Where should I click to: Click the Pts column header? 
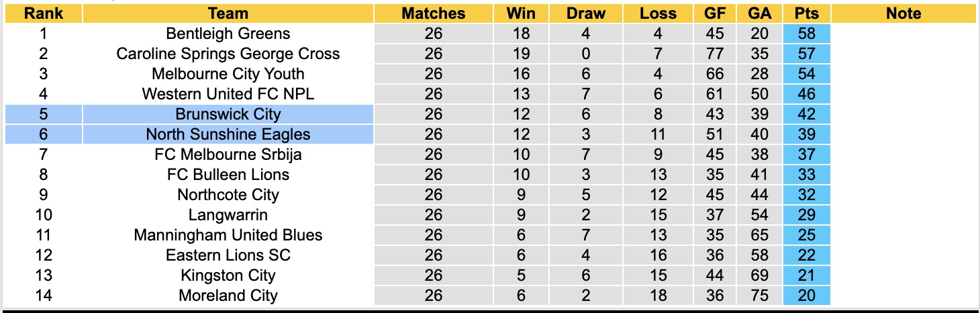806,13
